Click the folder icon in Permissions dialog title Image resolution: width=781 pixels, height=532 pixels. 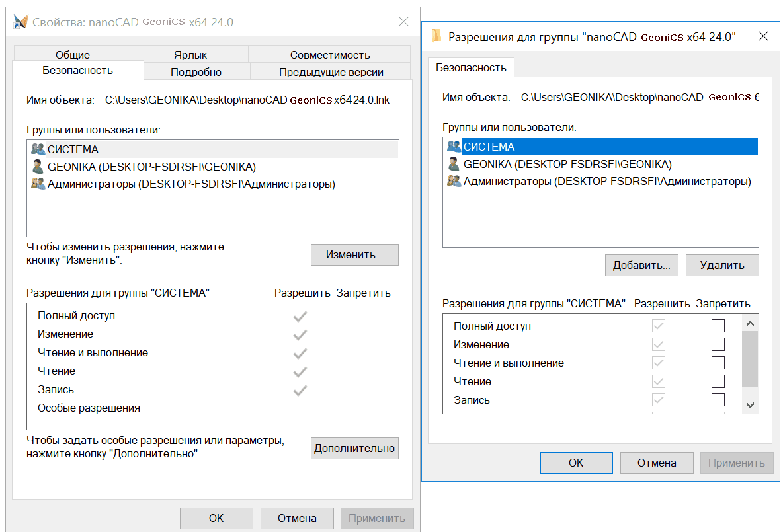pos(436,36)
